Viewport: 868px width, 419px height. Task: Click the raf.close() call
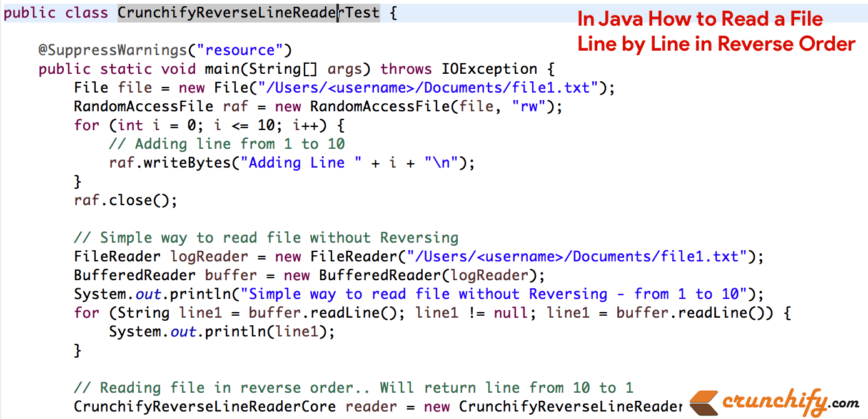[x=124, y=200]
